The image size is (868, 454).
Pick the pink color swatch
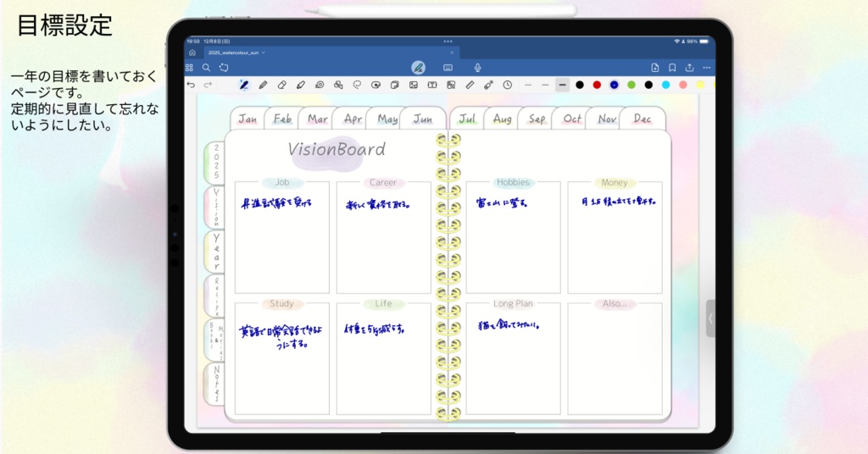[683, 85]
